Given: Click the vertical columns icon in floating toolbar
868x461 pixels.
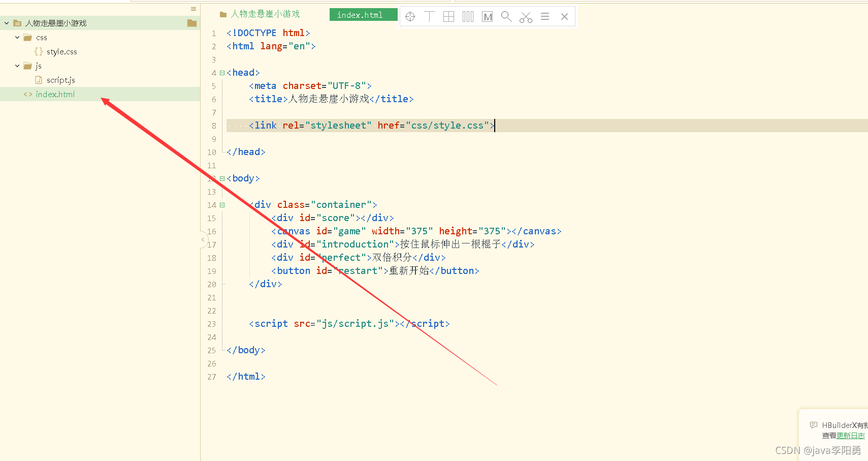Looking at the screenshot, I should click(x=468, y=17).
